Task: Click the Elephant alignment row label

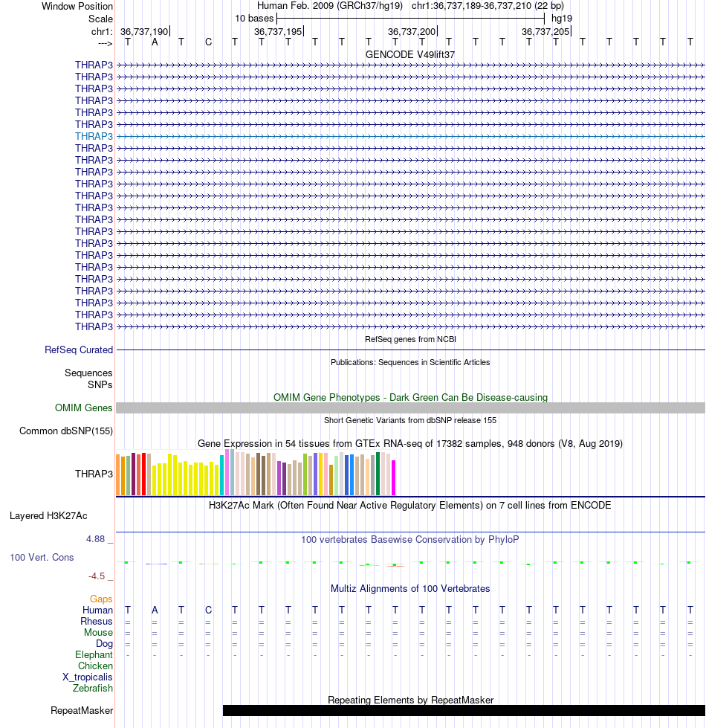Action: tap(94, 655)
